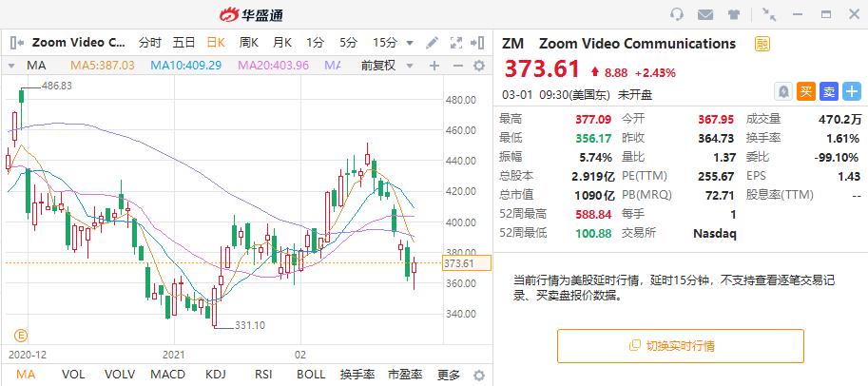Select the VOLV indicator tab

120,375
